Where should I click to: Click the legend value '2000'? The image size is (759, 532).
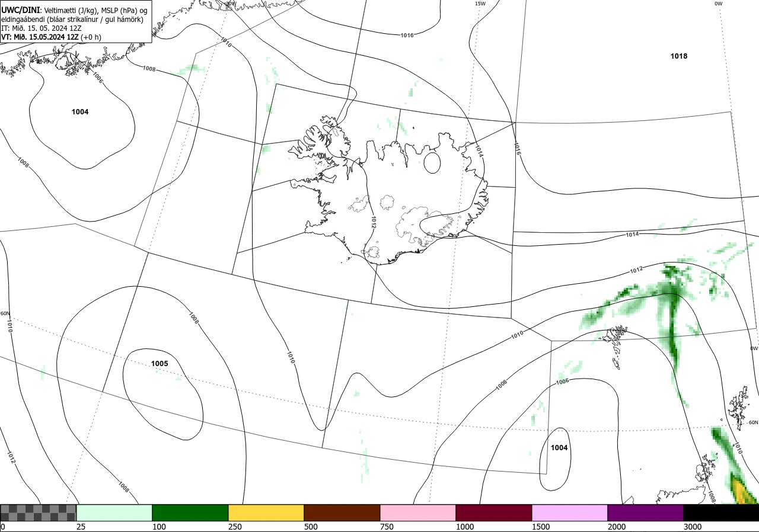click(616, 527)
